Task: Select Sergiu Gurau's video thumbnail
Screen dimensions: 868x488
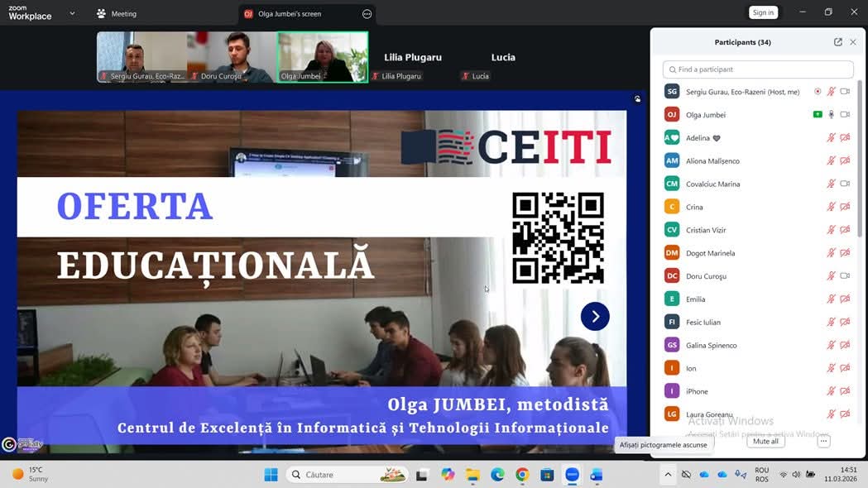Action: (141, 57)
